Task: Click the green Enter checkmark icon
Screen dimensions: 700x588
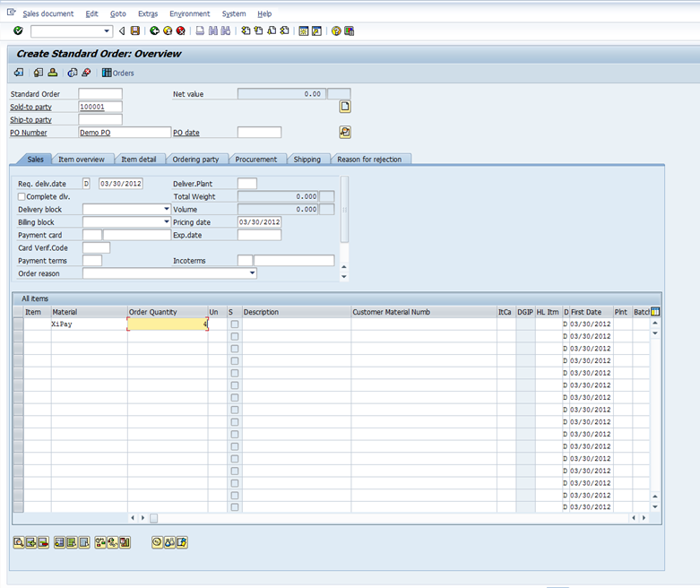Action: point(18,30)
